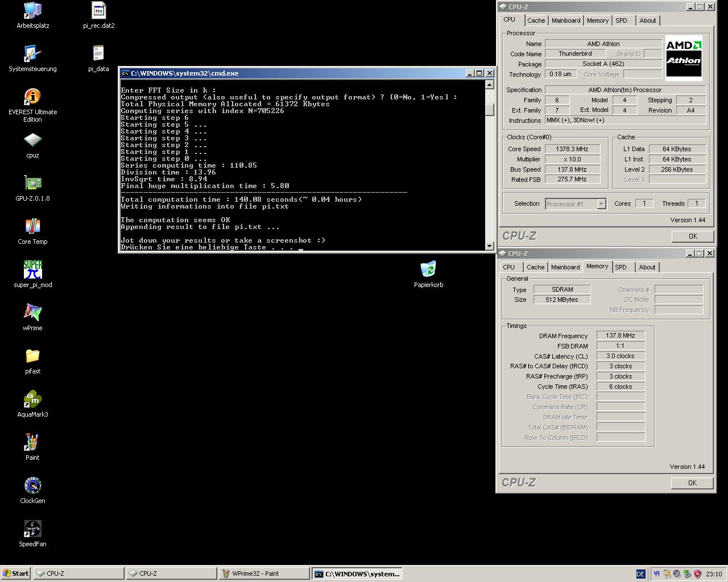
Task: Click the temperature 49 tray icon
Action: (656, 574)
